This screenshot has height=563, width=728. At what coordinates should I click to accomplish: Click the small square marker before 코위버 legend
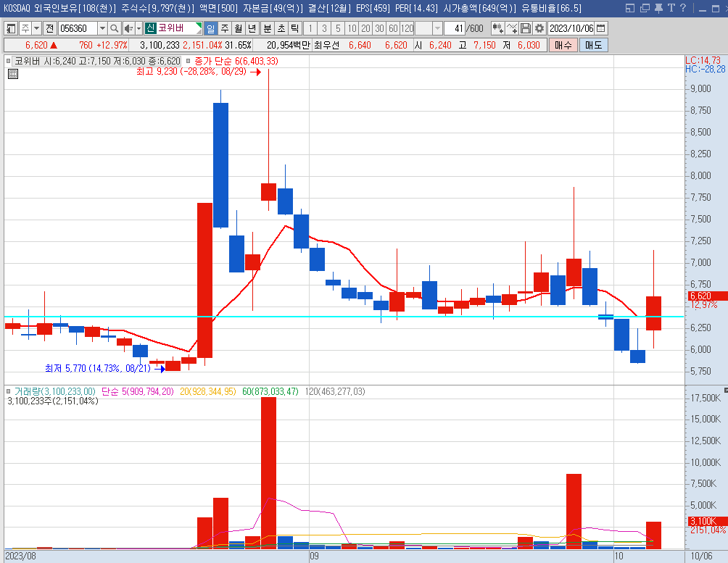click(9, 61)
